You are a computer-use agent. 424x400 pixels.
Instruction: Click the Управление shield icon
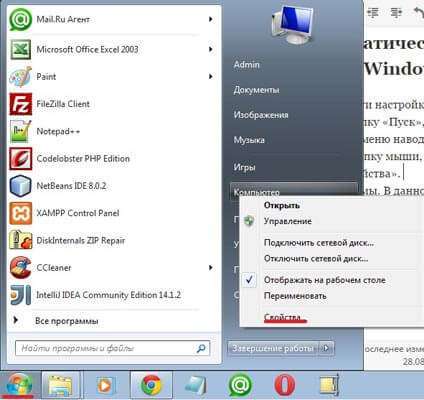[249, 221]
